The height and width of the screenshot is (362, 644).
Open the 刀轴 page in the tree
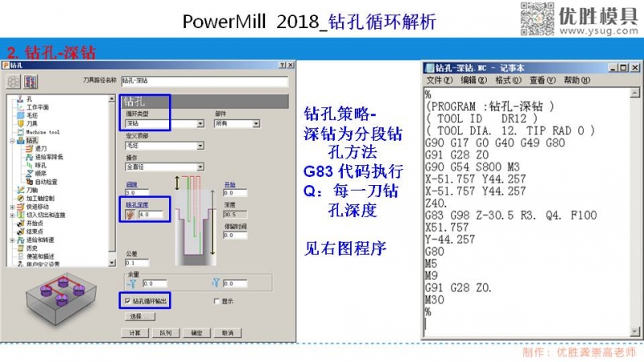click(32, 190)
